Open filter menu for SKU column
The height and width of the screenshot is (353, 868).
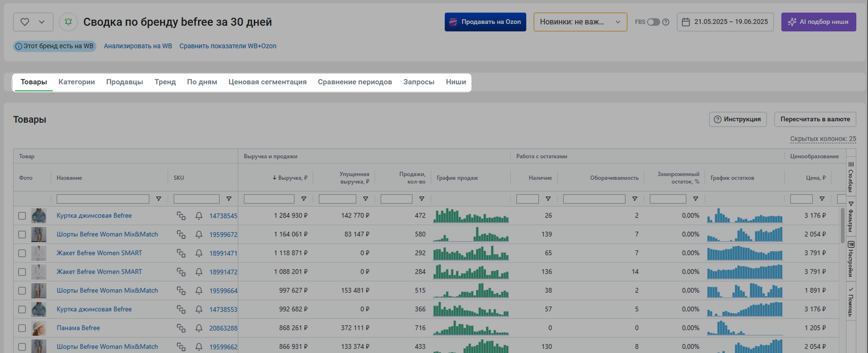pyautogui.click(x=229, y=199)
